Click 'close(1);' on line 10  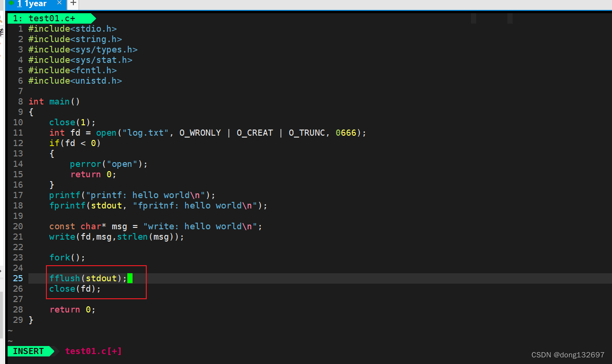pos(72,122)
